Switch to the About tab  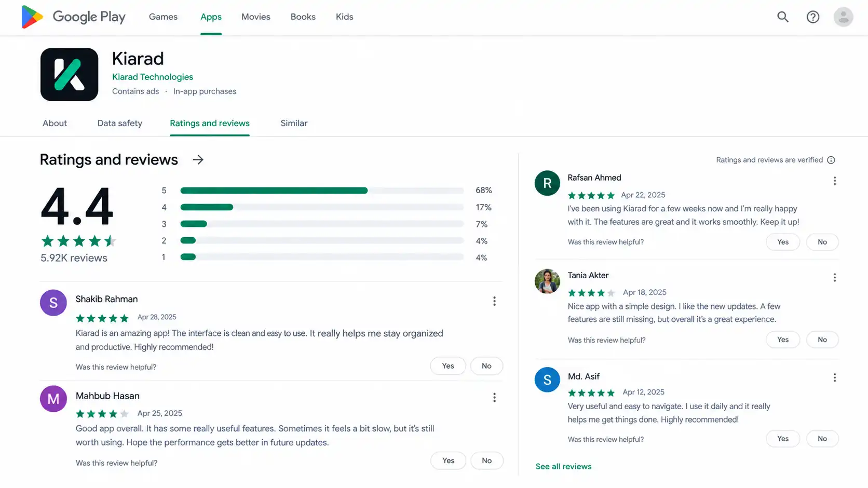[x=55, y=123]
